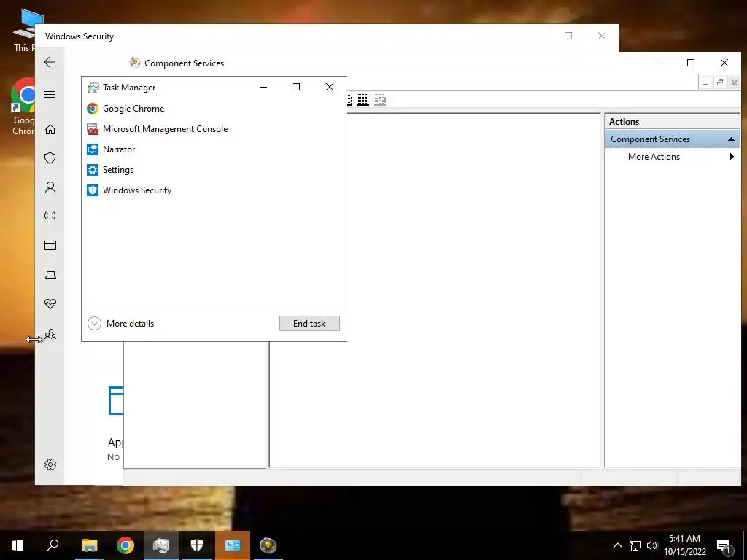Minimize the inner MMC child window
Image resolution: width=747 pixels, height=560 pixels.
(x=705, y=83)
